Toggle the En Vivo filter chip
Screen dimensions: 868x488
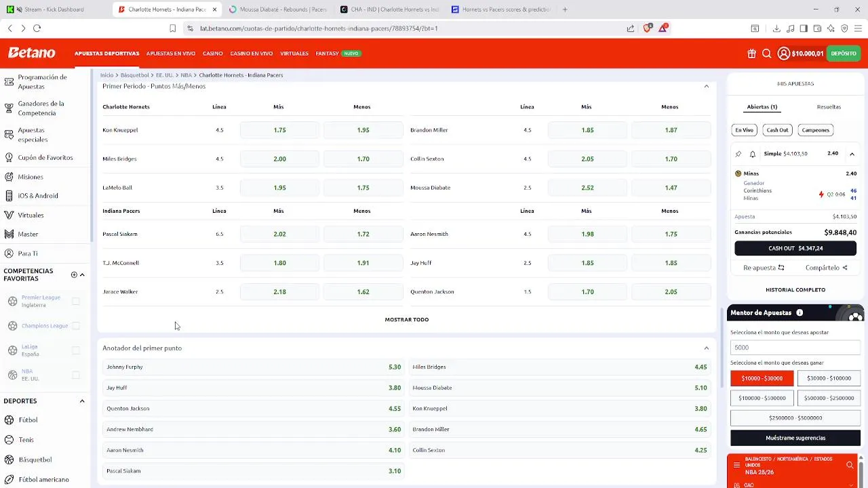coord(745,130)
